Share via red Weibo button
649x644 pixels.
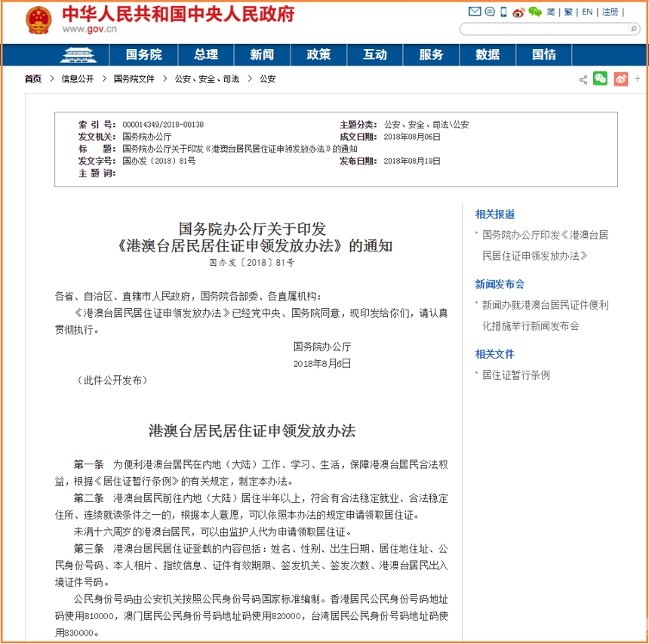point(620,79)
